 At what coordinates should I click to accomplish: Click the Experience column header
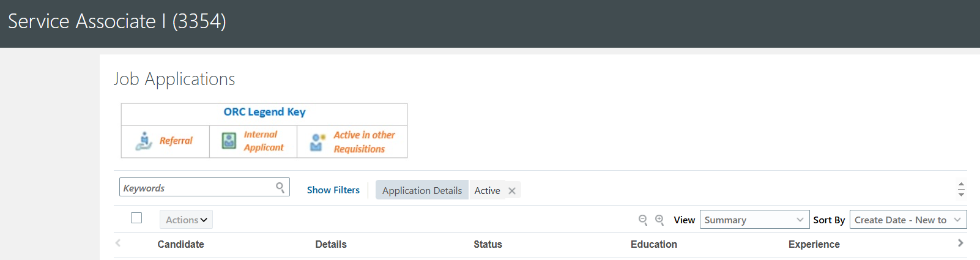(814, 244)
